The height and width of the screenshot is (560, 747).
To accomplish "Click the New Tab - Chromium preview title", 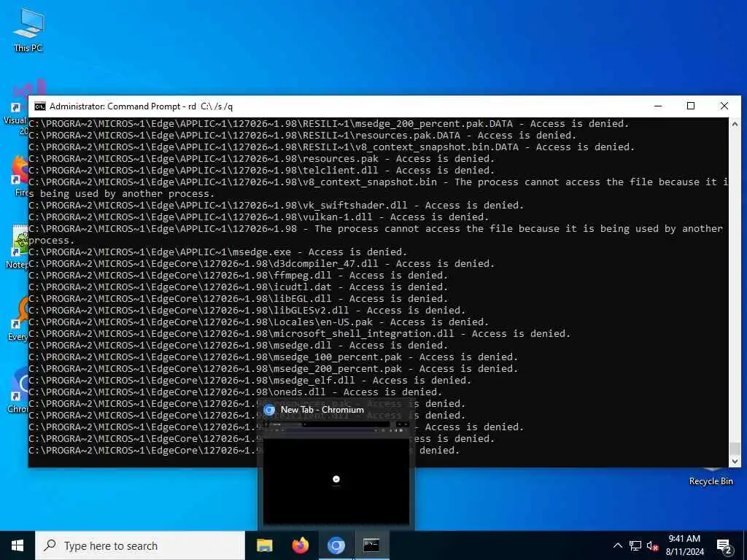I will coord(322,410).
